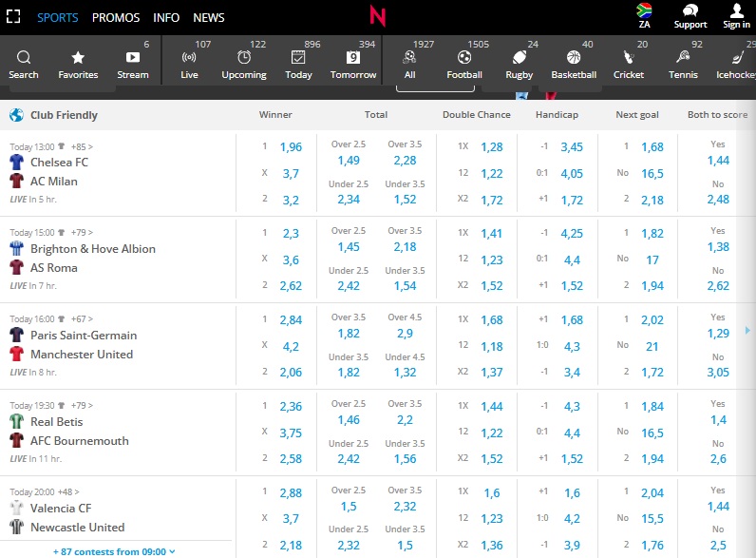Viewport: 756px width, 558px height.
Task: Show Today's events calendar icon
Action: [298, 57]
